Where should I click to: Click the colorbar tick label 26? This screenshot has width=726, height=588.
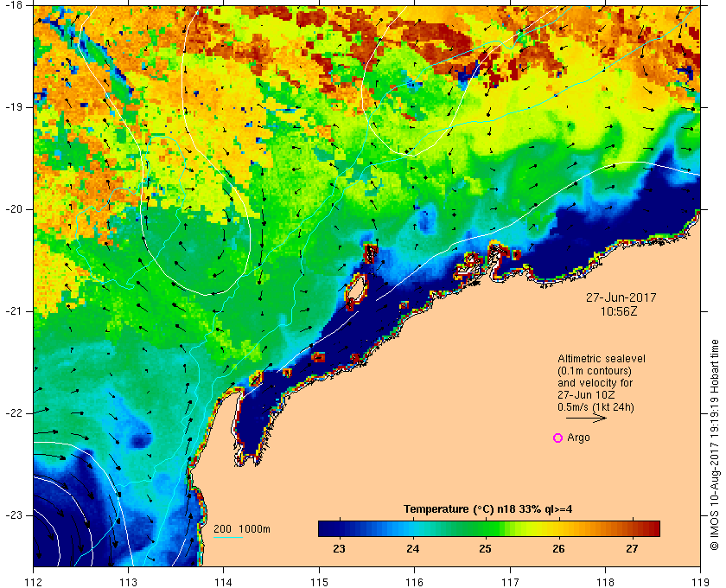click(x=559, y=549)
